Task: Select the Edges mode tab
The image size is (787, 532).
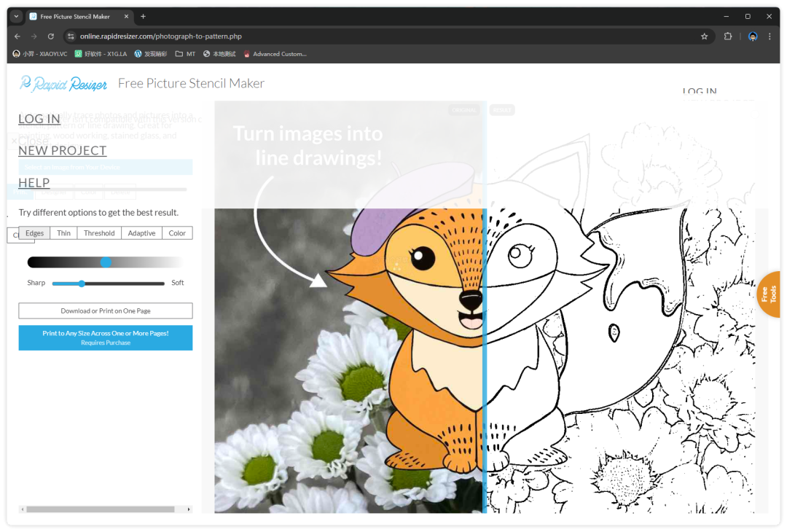Action: tap(35, 233)
